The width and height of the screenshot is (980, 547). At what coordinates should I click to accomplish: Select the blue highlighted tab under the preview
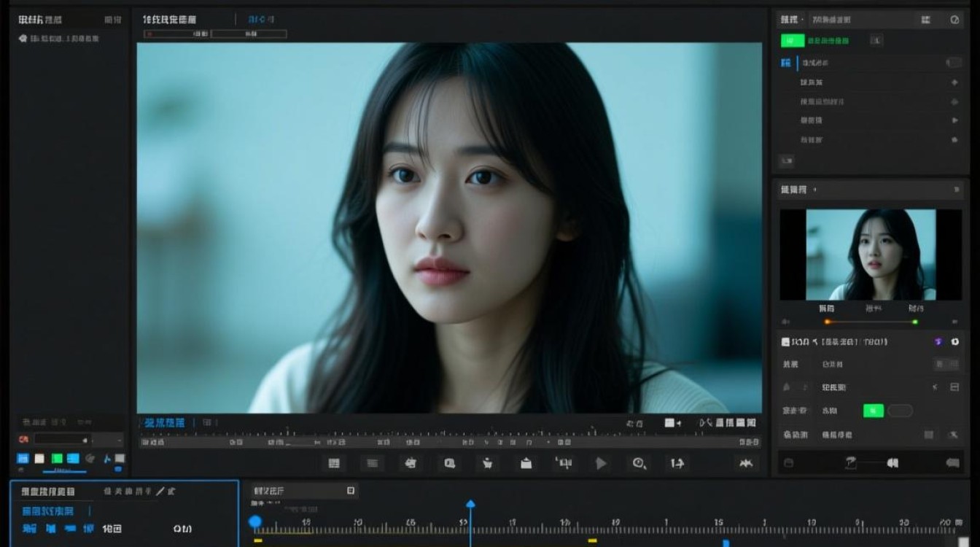[164, 422]
